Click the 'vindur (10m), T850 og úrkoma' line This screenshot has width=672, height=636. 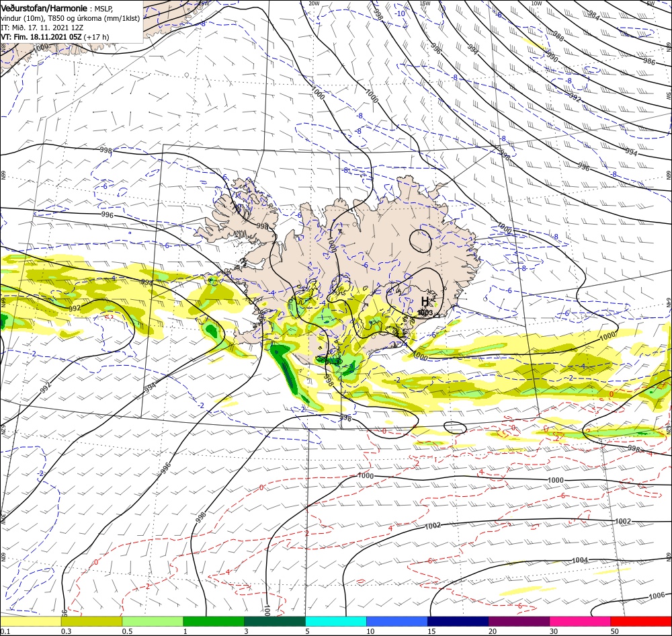tap(71, 18)
